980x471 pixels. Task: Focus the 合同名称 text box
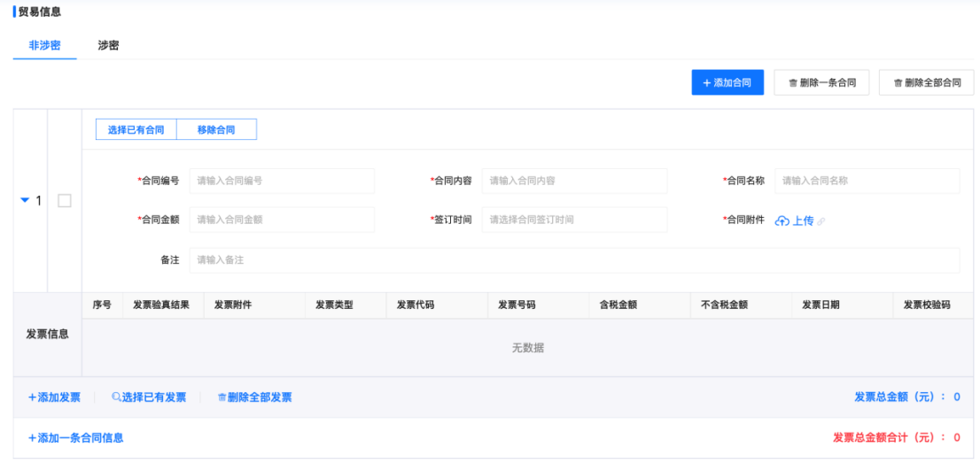(867, 181)
